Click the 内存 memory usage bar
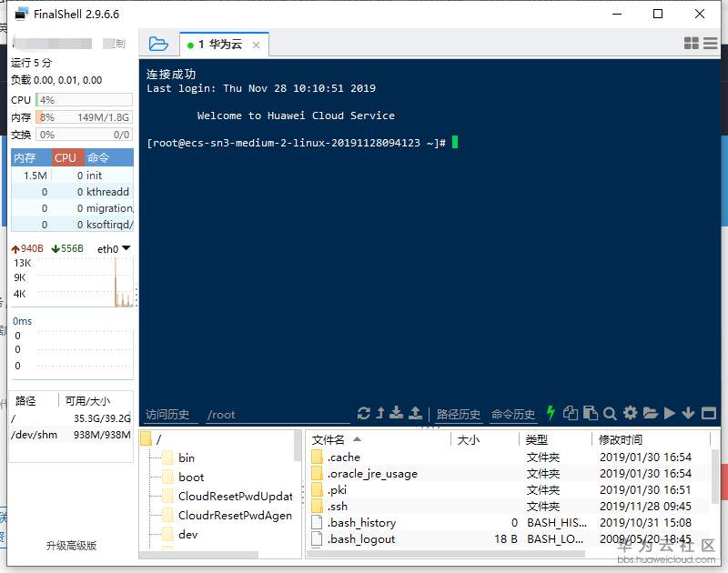Viewport: 728px width, 573px height. pos(84,117)
